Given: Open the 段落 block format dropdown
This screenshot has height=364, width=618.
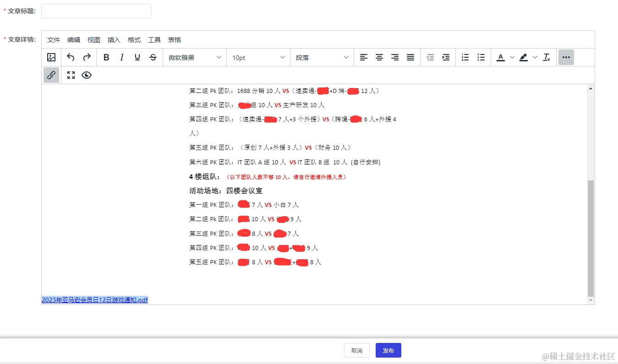Looking at the screenshot, I should click(322, 57).
